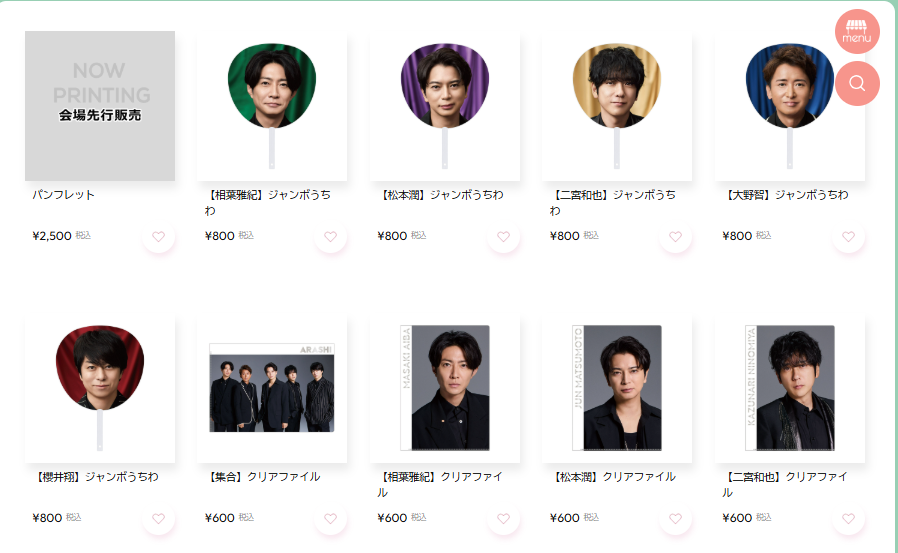The width and height of the screenshot is (898, 553).
Task: Open the pink menu button
Action: (x=857, y=31)
